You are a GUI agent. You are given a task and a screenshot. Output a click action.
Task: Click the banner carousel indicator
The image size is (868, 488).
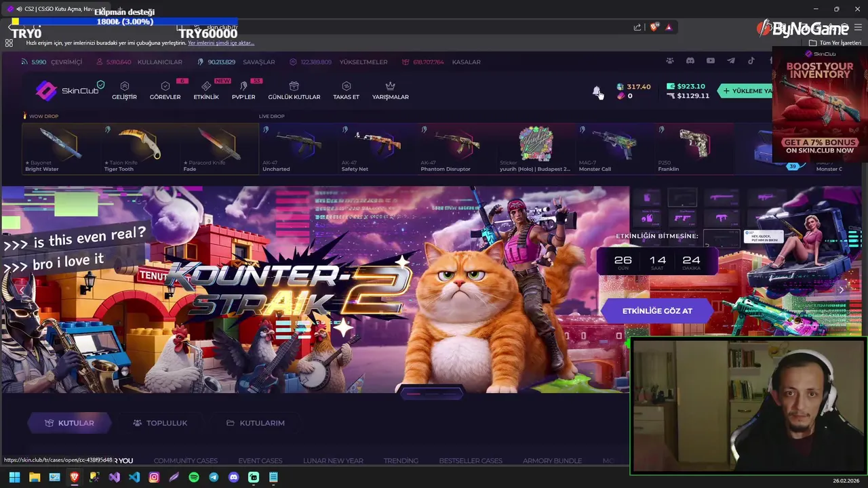point(431,392)
